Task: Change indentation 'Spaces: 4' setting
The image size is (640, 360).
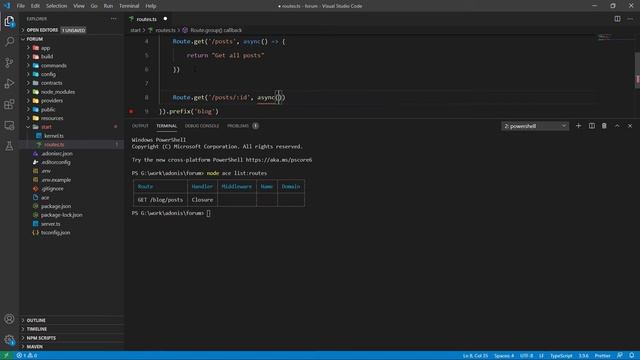Action: point(504,356)
